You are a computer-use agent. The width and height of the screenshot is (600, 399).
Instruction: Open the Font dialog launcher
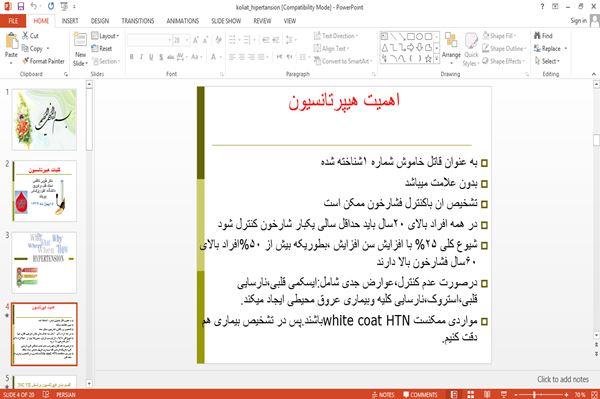222,74
